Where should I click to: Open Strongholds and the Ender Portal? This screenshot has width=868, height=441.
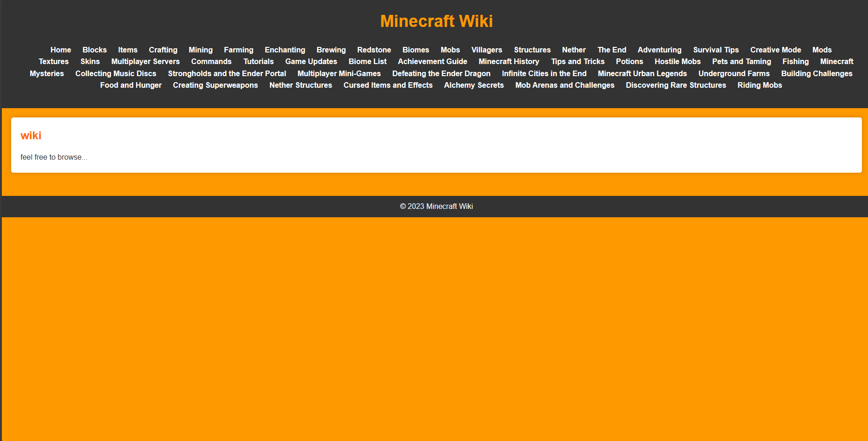click(227, 73)
